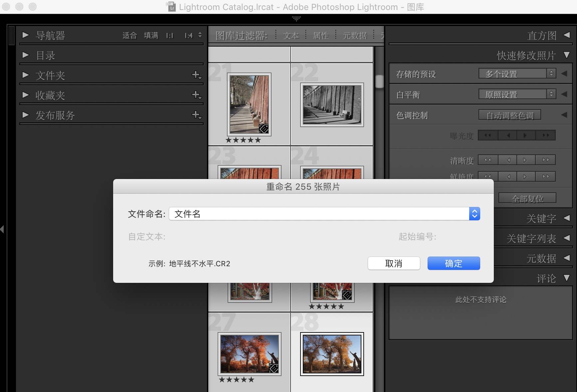577x392 pixels.
Task: Toggle 色调控制 section disclosure triangle
Action: pos(564,115)
